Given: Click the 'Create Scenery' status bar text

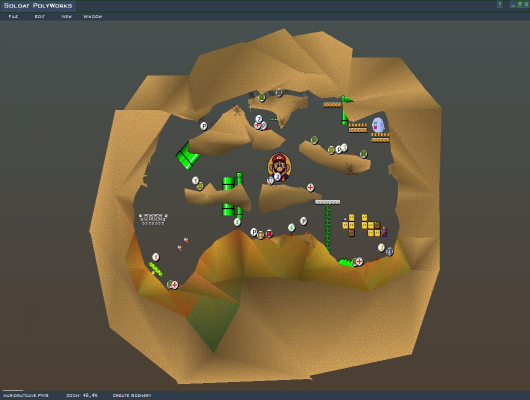Looking at the screenshot, I should point(132,395).
